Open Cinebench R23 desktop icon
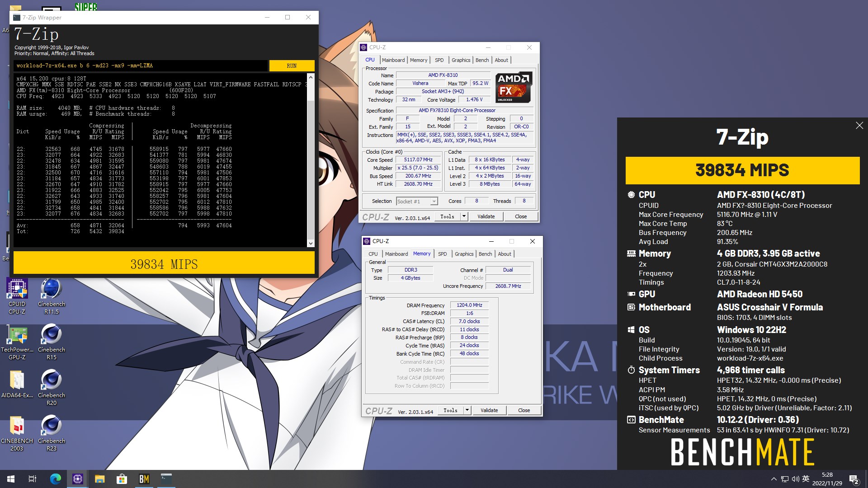This screenshot has width=868, height=488. [51, 433]
